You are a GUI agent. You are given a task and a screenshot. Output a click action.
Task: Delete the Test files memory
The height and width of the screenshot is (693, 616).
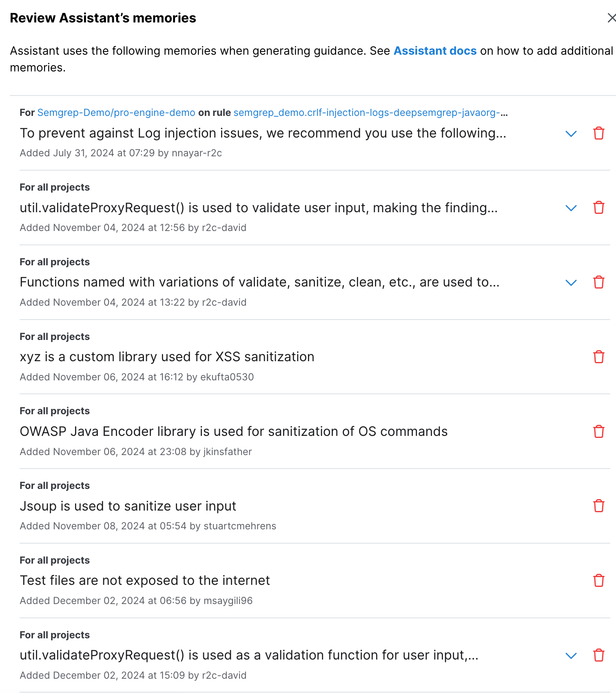pyautogui.click(x=598, y=580)
